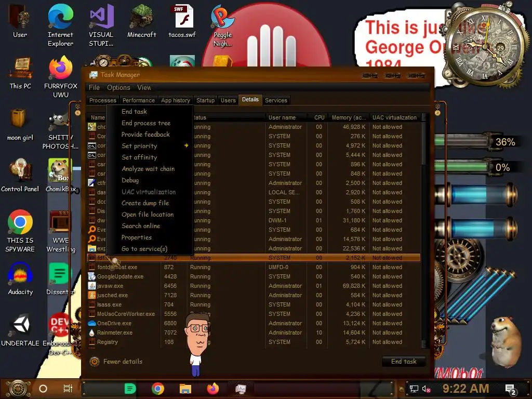Sort by the CPU column header

[x=317, y=118]
